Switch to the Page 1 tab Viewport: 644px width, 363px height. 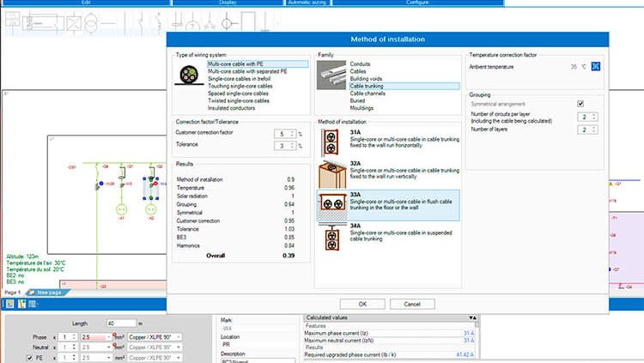[x=13, y=293]
